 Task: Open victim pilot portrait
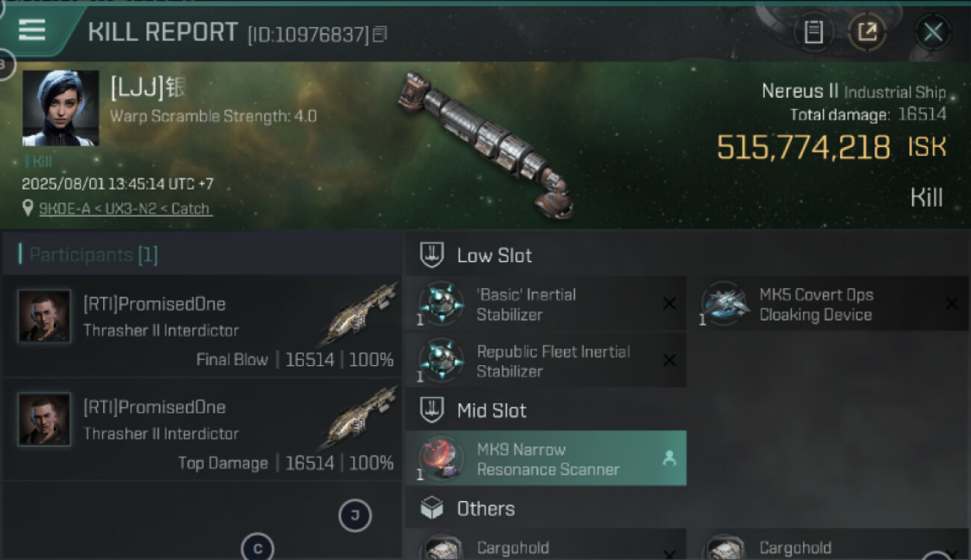(x=61, y=108)
